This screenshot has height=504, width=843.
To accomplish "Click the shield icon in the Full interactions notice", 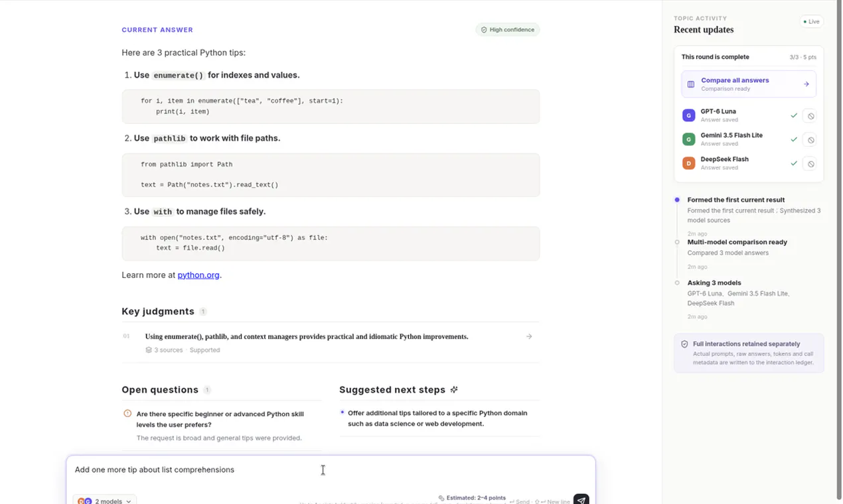I will coord(684,344).
